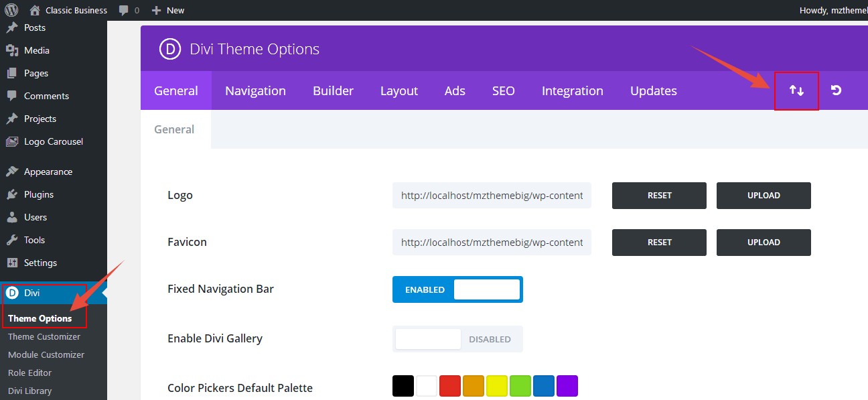Click the Tools wrench icon
The height and width of the screenshot is (400, 868).
point(12,240)
